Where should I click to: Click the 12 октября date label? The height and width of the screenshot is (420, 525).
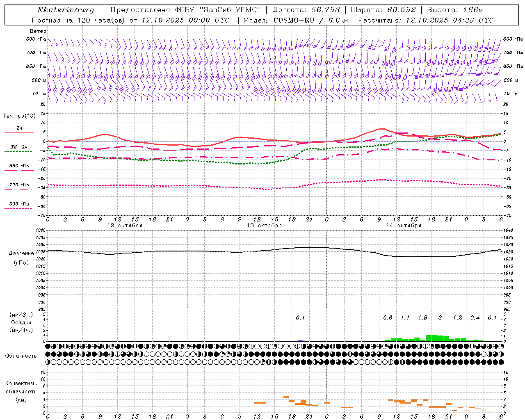point(125,226)
